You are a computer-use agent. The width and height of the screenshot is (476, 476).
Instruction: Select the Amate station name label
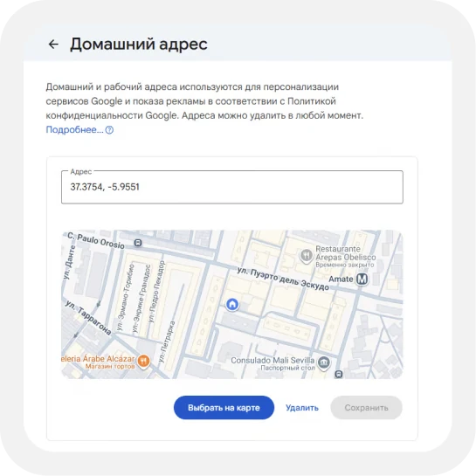341,279
